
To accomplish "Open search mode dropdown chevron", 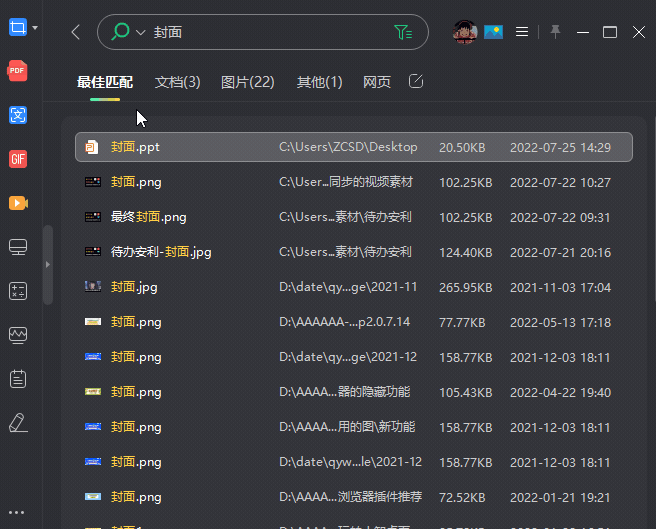I will (x=141, y=32).
